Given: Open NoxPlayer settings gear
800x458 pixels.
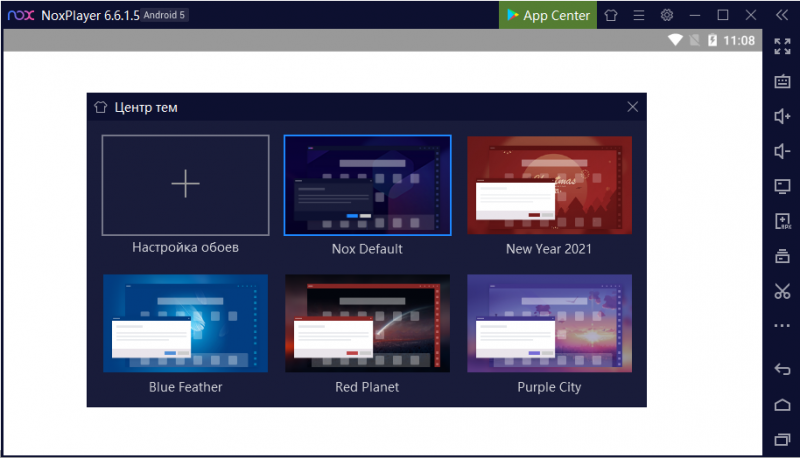Looking at the screenshot, I should click(667, 15).
